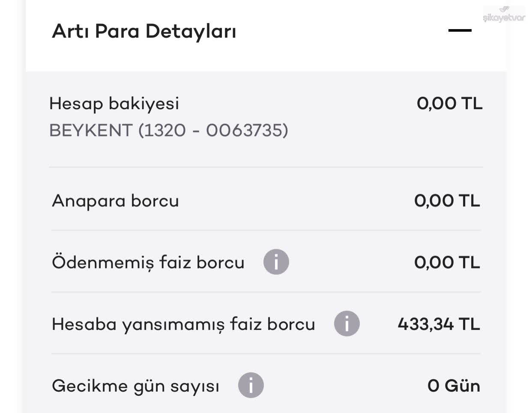This screenshot has height=413, width=532.
Task: Tap the Anapara borcu label
Action: (115, 201)
